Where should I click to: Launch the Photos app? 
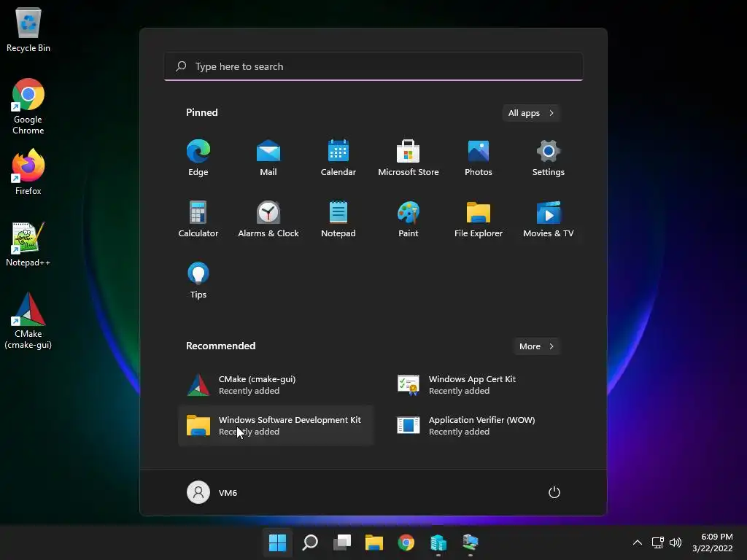[x=479, y=157]
